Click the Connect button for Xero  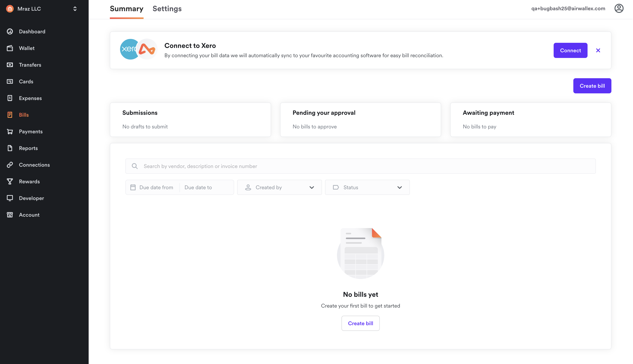pos(570,50)
